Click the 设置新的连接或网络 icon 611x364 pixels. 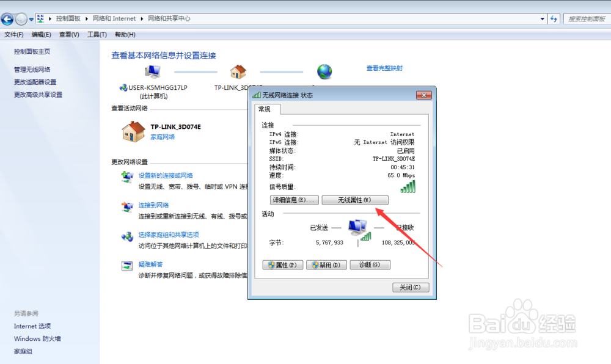(x=127, y=176)
